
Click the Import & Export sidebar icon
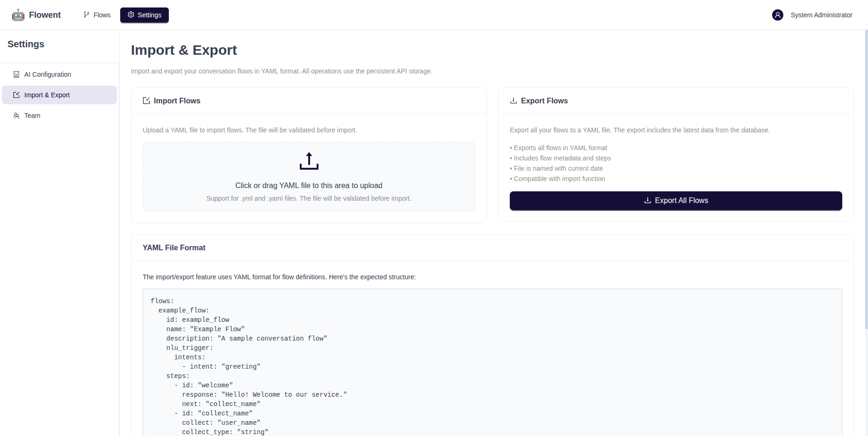pyautogui.click(x=16, y=95)
